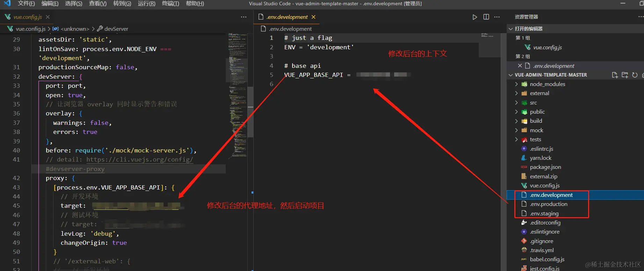The height and width of the screenshot is (271, 644).
Task: Place cursor on line 5 VUE_APP_BASE_API
Action: tap(317, 75)
